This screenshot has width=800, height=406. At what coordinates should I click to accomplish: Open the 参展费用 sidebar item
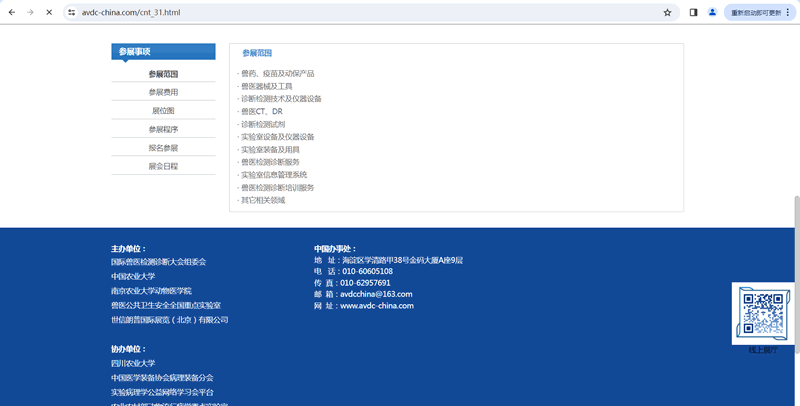click(x=163, y=92)
